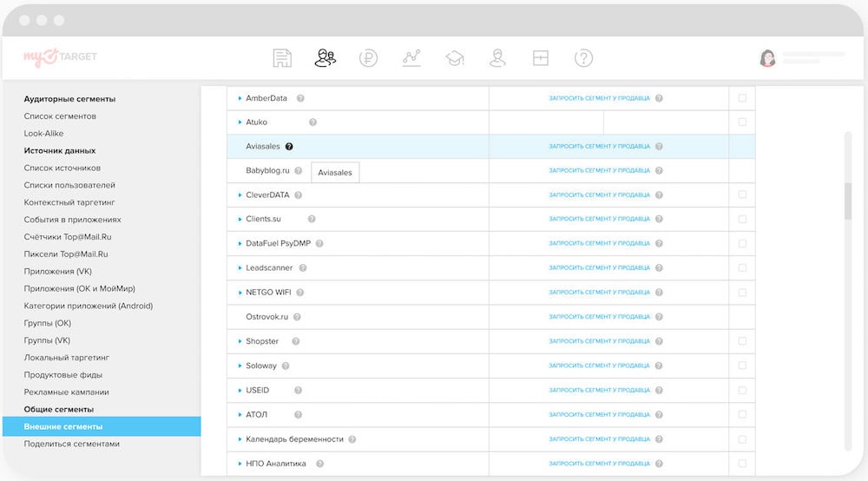This screenshot has width=868, height=481.
Task: Expand the Atuko row arrow
Action: click(x=240, y=122)
